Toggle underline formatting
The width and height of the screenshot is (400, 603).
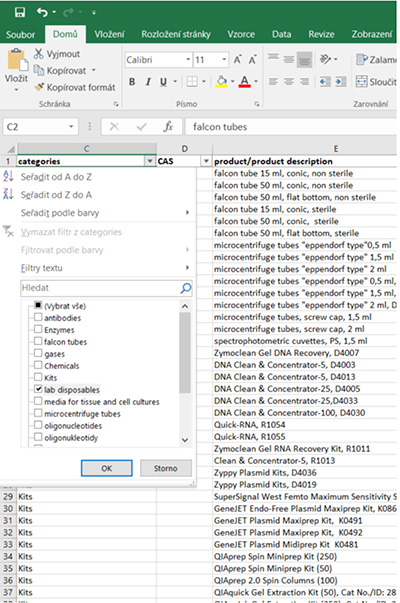[163, 82]
